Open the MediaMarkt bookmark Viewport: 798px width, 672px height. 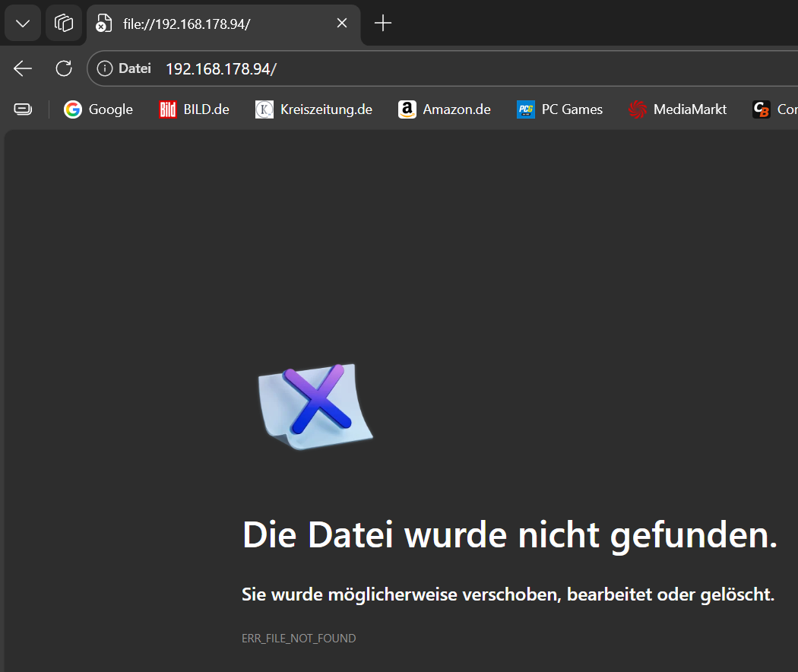pos(677,109)
